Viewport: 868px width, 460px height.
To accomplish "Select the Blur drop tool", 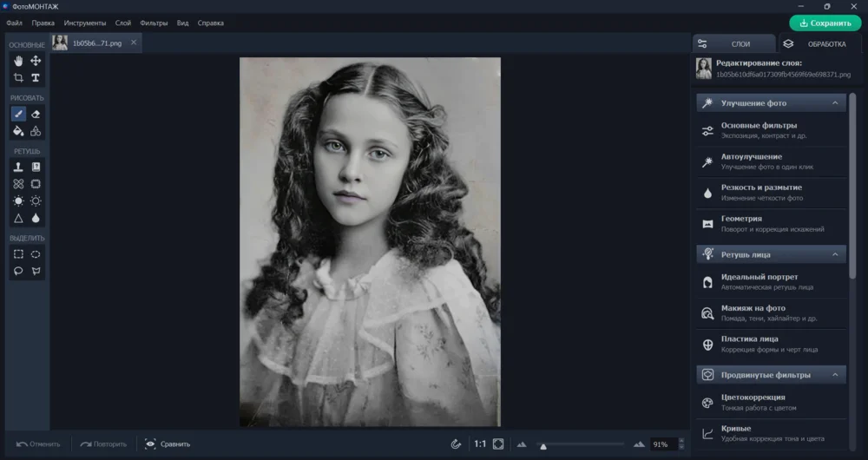I will pos(36,218).
